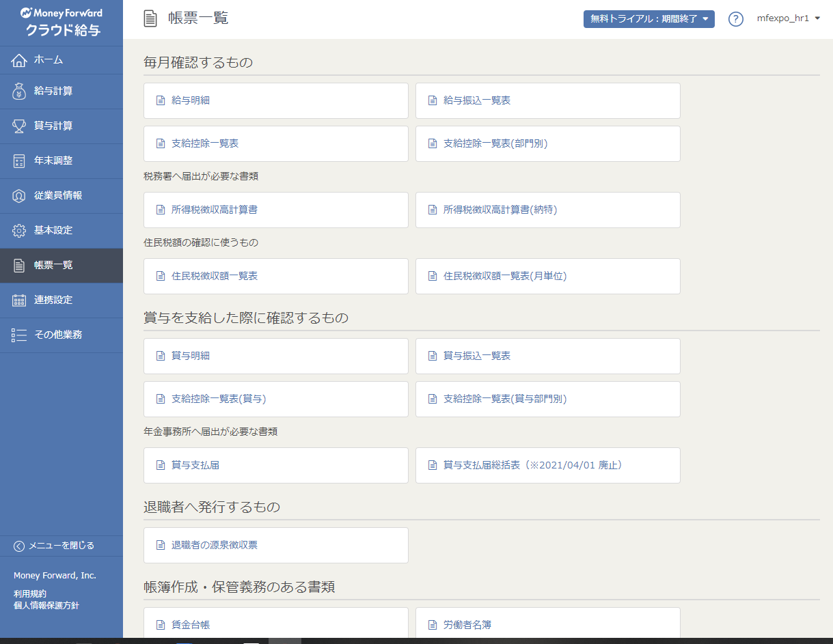Click the list icon for その他業務

19,335
